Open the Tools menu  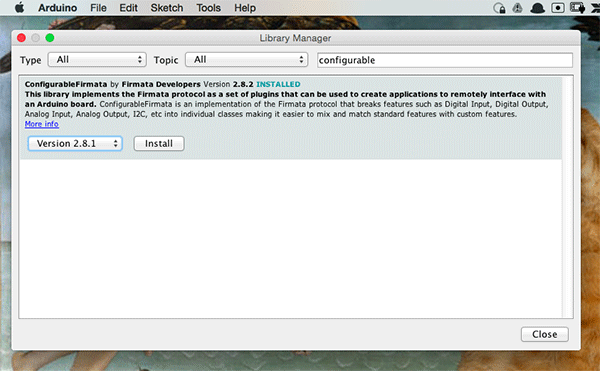[x=209, y=8]
